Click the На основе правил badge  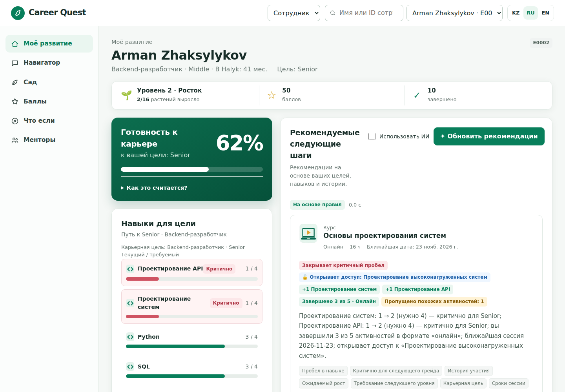317,205
